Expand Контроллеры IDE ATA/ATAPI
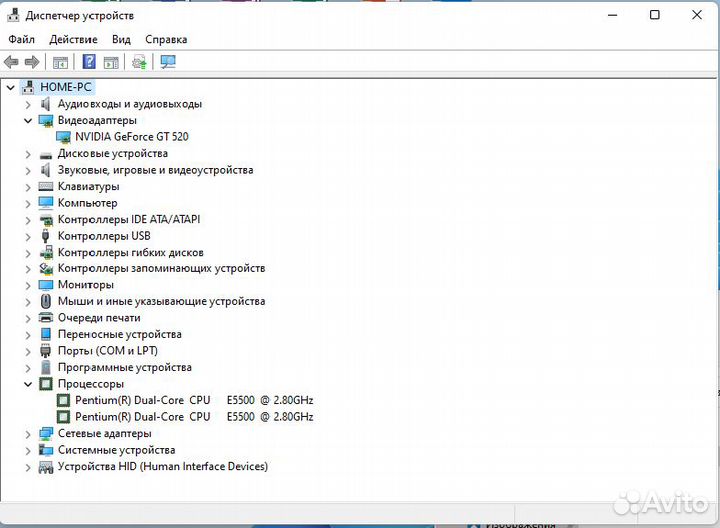720x528 pixels. pyautogui.click(x=28, y=220)
